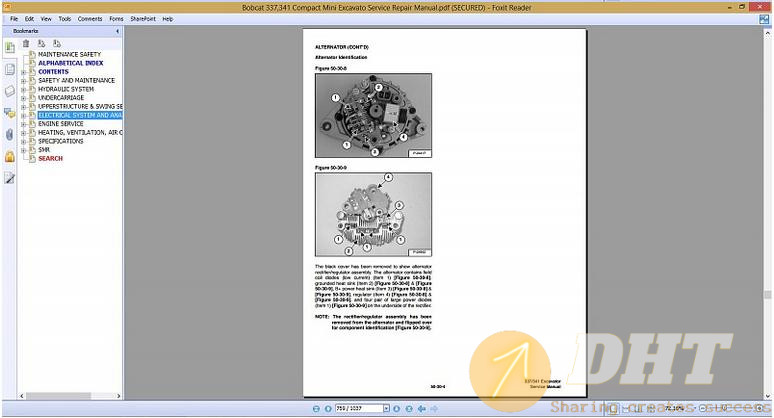Screen dimensions: 774x418
Task: Expand the HEATING, VENTILATION bookmark node
Action: (x=23, y=133)
